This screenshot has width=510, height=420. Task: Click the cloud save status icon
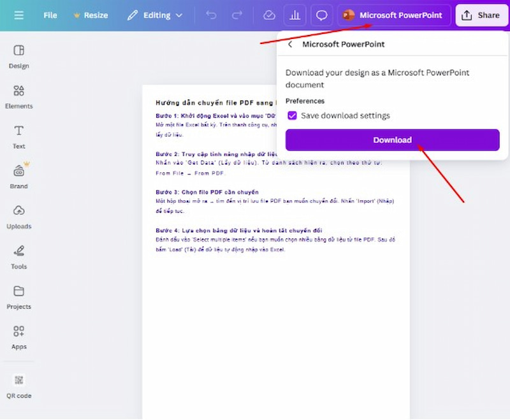tap(269, 15)
